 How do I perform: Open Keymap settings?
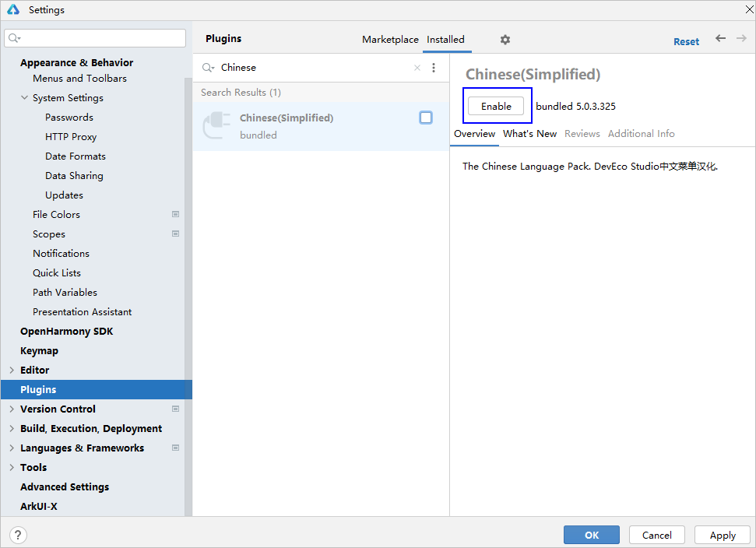click(x=39, y=351)
